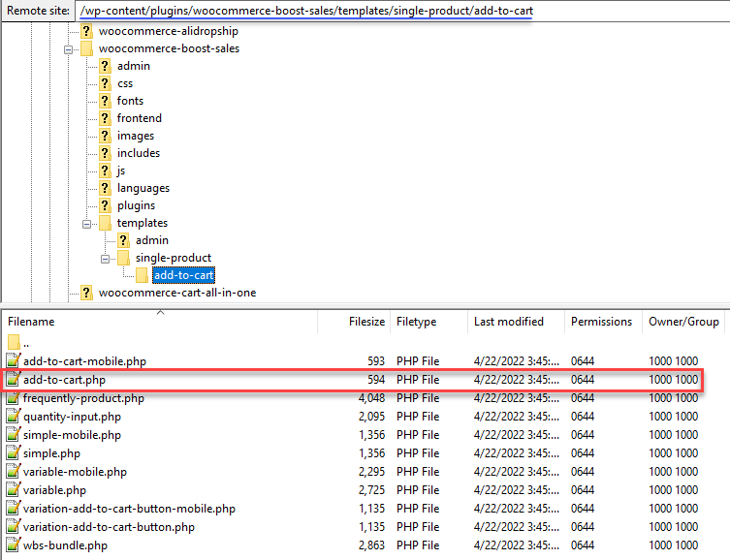Click the unknown-folder icon beside includes
730x560 pixels.
(x=105, y=153)
